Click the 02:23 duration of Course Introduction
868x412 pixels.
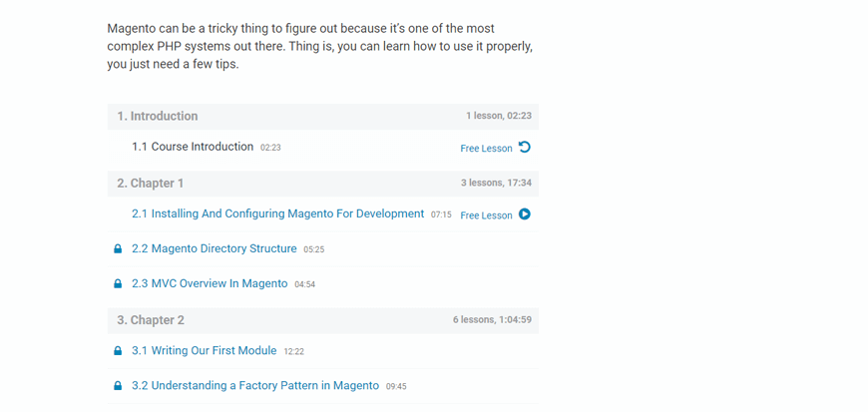[x=270, y=148]
